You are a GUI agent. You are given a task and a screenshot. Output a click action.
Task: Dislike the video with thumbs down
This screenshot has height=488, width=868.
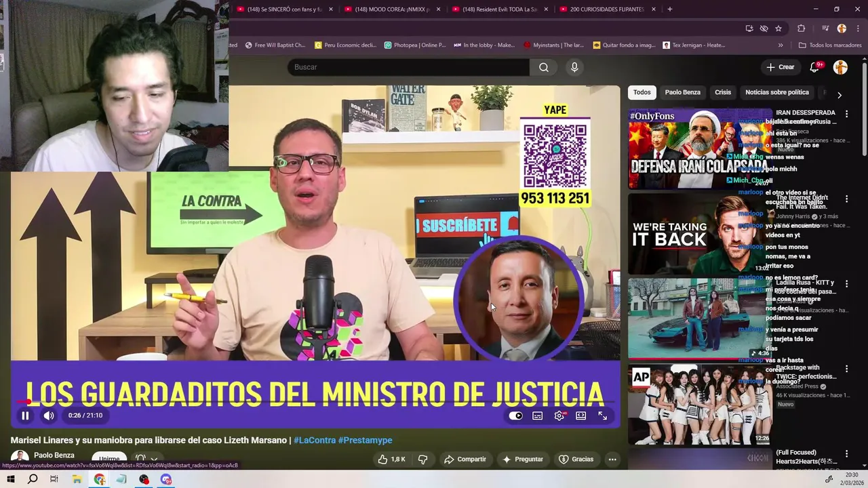click(423, 459)
